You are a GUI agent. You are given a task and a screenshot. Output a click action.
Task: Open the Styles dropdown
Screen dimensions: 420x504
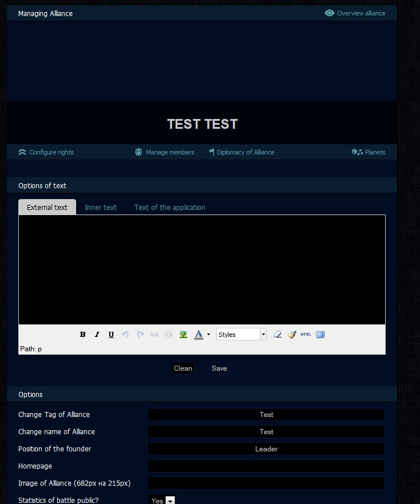tap(241, 335)
